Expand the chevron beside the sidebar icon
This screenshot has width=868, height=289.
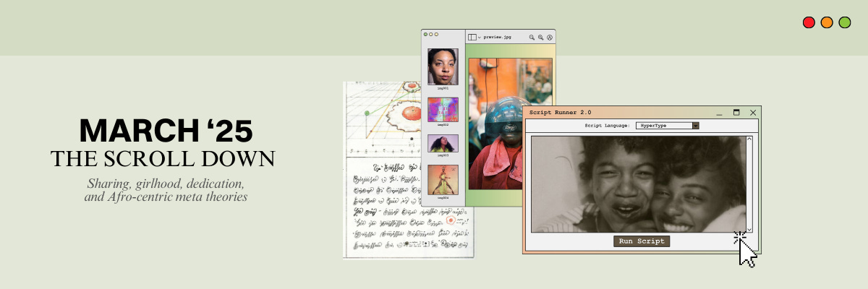point(480,38)
